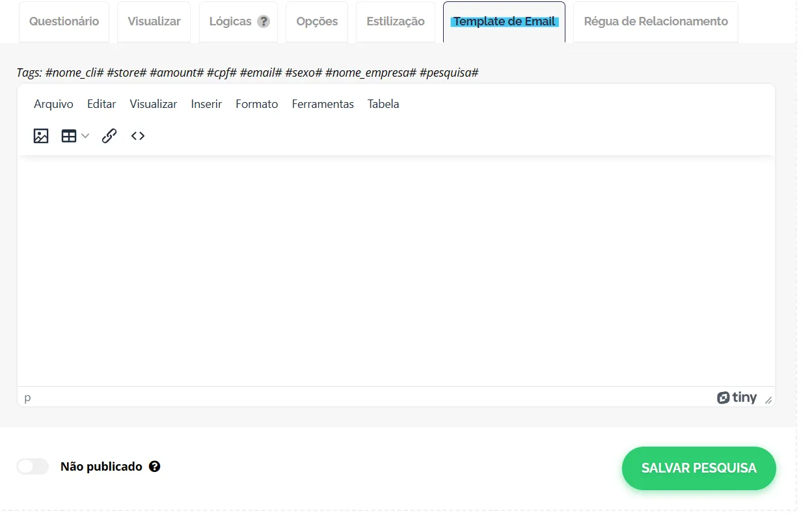Click the #nome_empresa# tag text
The height and width of the screenshot is (524, 812).
371,72
